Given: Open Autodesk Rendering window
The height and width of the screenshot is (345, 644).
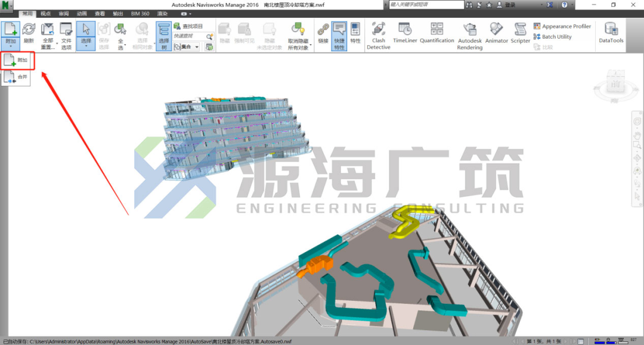Looking at the screenshot, I should pyautogui.click(x=469, y=36).
